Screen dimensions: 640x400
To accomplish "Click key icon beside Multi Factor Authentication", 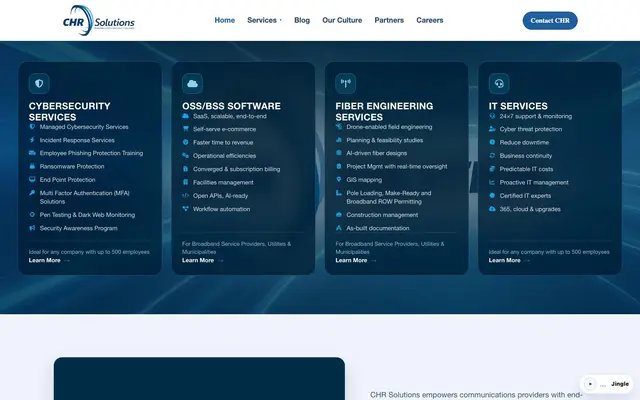I will click(x=32, y=193).
